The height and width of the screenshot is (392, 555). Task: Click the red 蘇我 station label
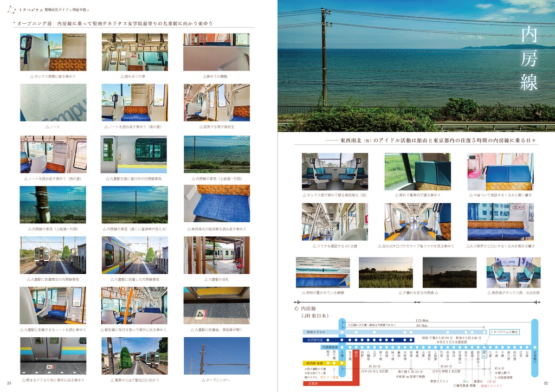tap(356, 354)
